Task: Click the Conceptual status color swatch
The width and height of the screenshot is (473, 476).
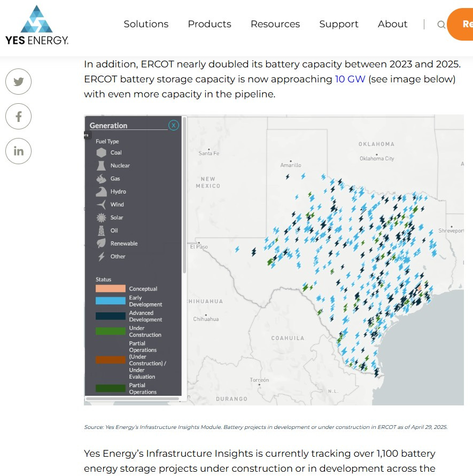Action: pyautogui.click(x=111, y=289)
